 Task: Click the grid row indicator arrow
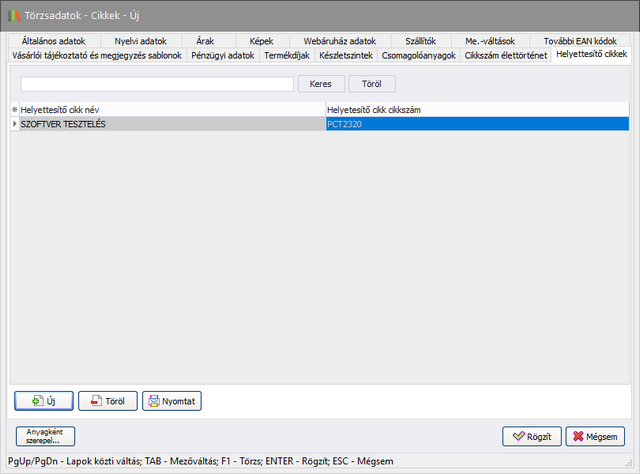click(x=14, y=124)
